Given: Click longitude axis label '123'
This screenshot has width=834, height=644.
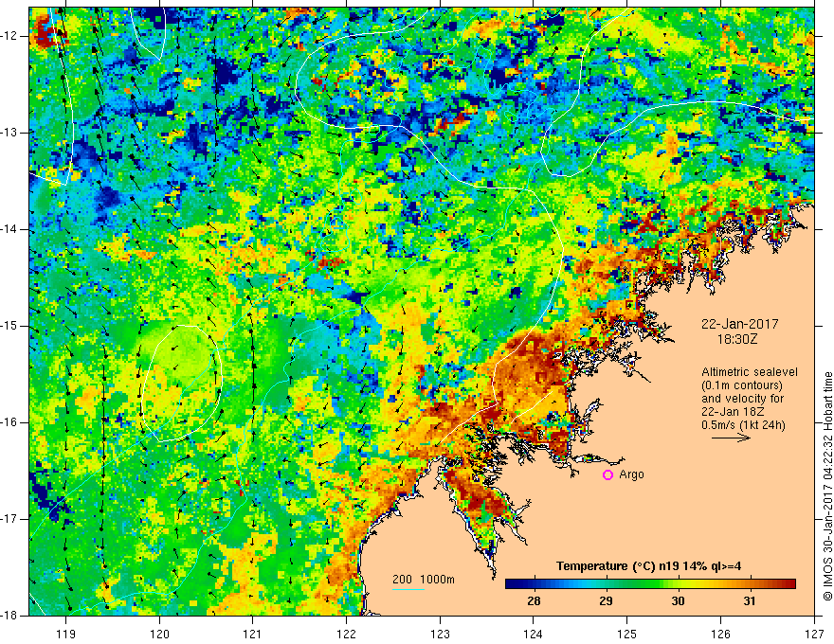Looking at the screenshot, I should pyautogui.click(x=440, y=634).
